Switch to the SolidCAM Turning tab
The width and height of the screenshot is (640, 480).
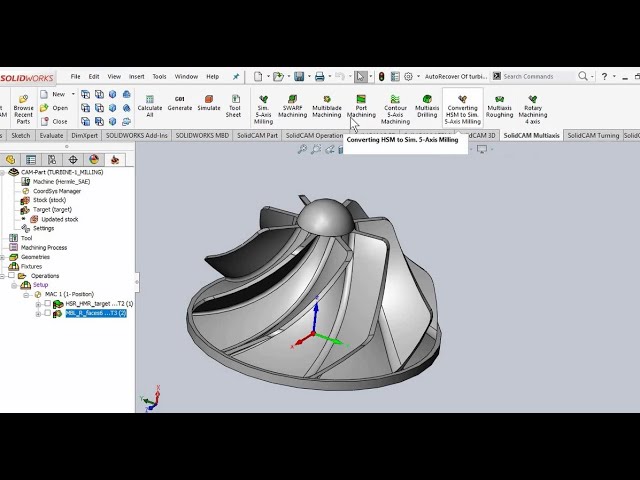[593, 136]
